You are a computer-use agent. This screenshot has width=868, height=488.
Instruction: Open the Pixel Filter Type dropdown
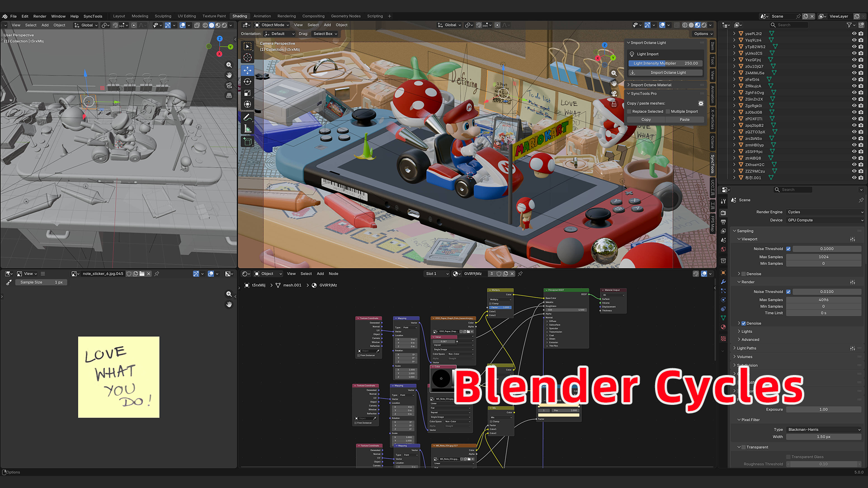click(823, 430)
